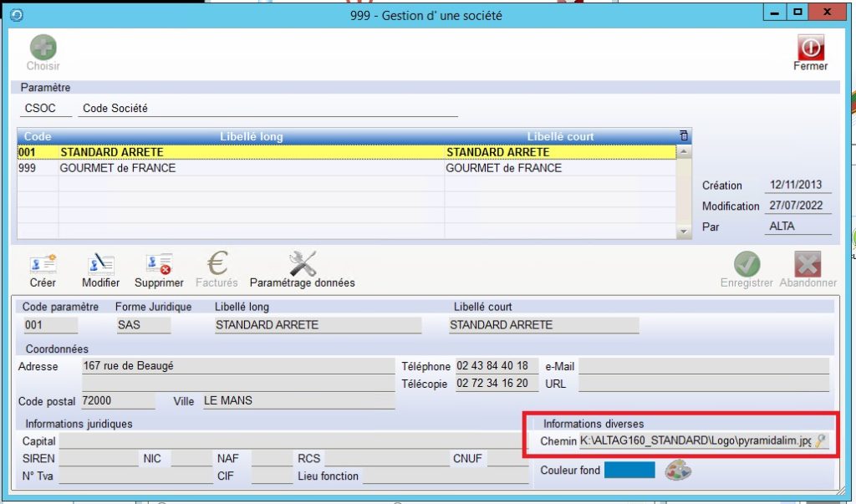Open the color palette picker icon

click(x=678, y=471)
